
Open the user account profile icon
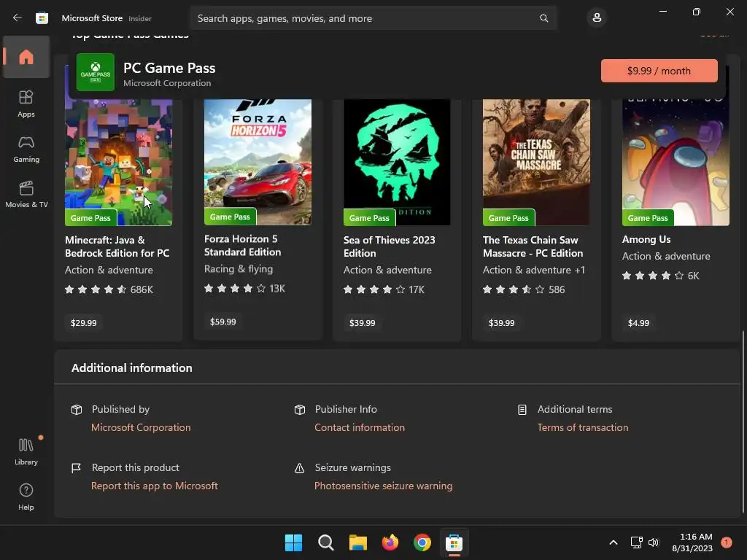pyautogui.click(x=597, y=18)
